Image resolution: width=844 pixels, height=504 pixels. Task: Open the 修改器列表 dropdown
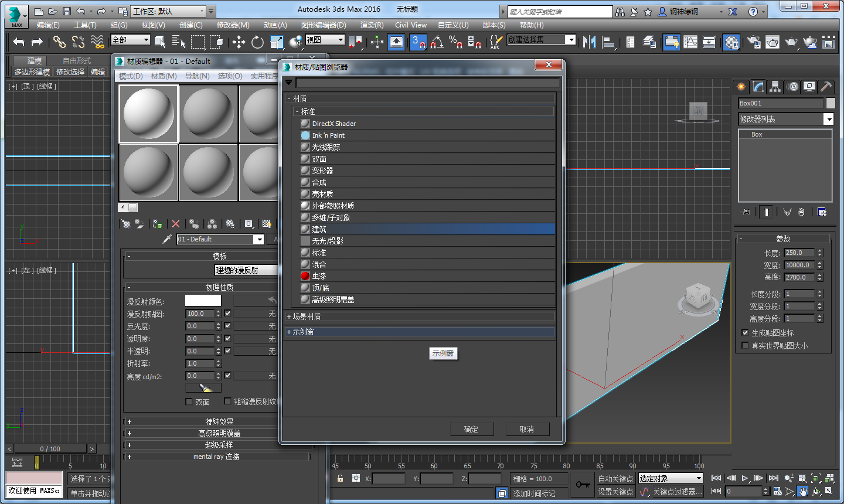tap(828, 119)
